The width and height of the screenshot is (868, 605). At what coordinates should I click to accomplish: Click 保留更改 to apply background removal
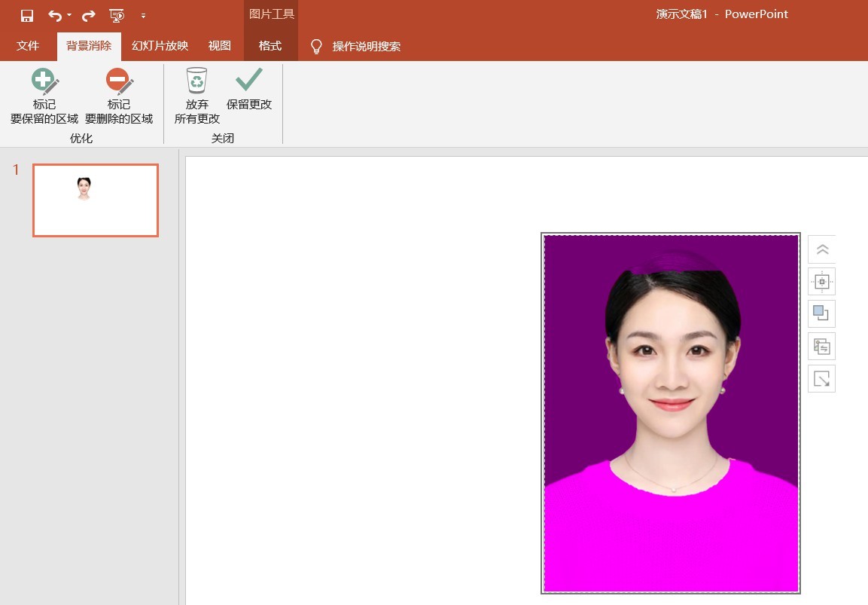point(248,90)
